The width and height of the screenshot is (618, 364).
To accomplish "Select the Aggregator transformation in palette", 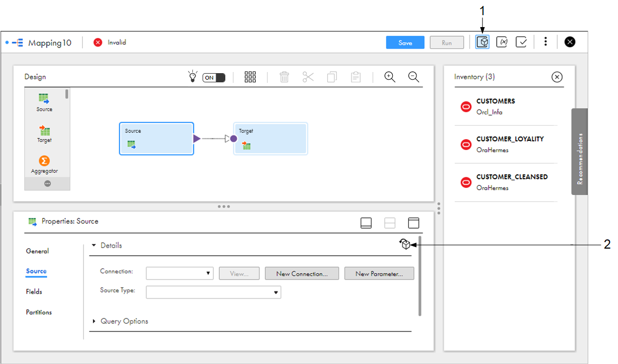I will [44, 165].
